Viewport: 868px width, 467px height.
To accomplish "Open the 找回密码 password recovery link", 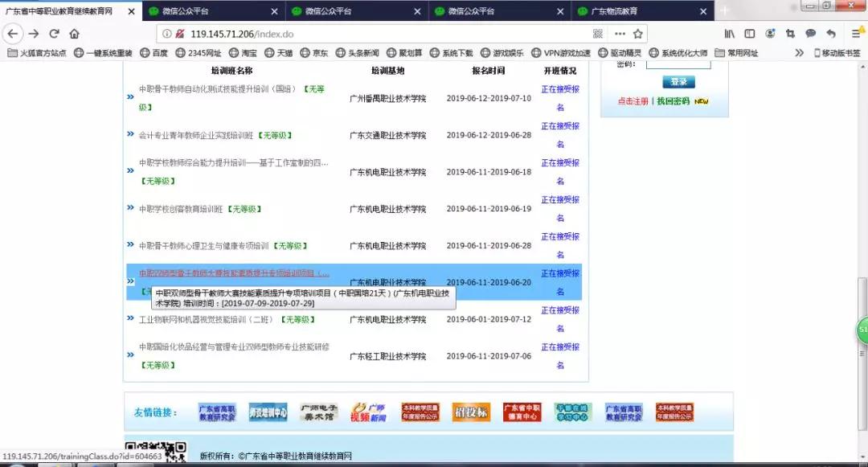I will 674,101.
